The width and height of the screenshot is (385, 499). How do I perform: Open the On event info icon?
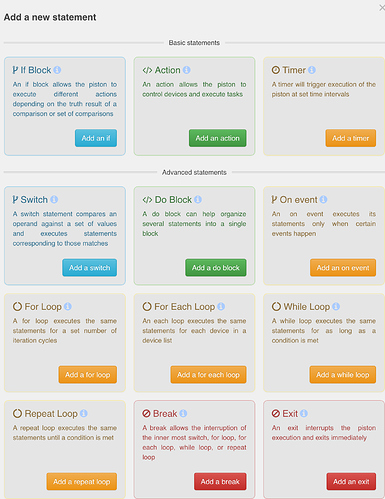(323, 200)
